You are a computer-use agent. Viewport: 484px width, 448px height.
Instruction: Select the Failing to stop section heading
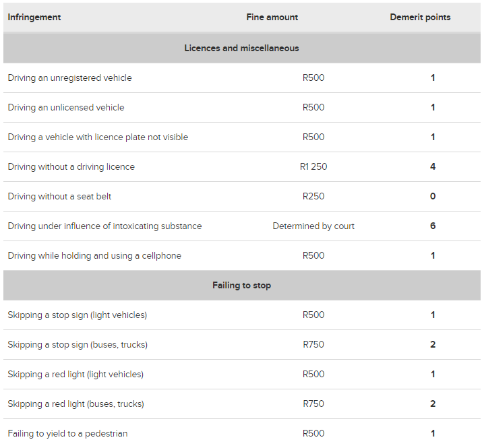pos(241,285)
